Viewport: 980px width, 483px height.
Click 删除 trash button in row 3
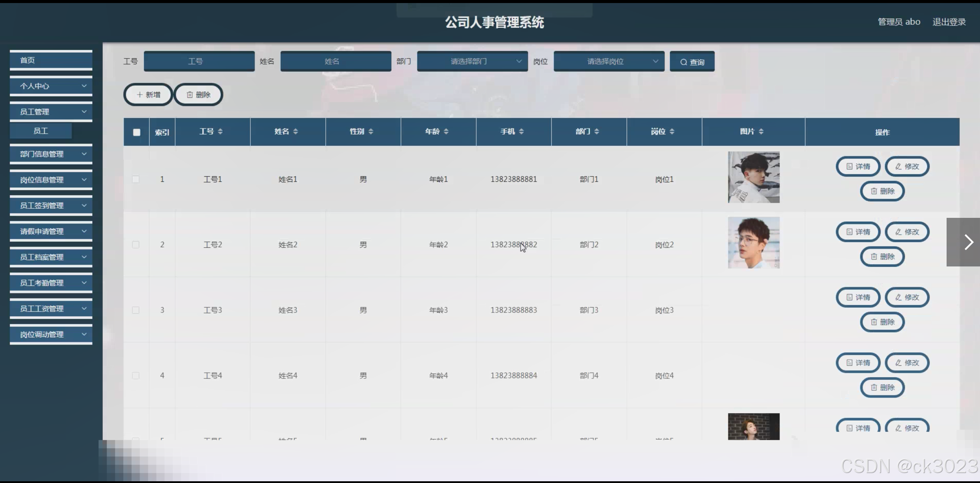[882, 322]
